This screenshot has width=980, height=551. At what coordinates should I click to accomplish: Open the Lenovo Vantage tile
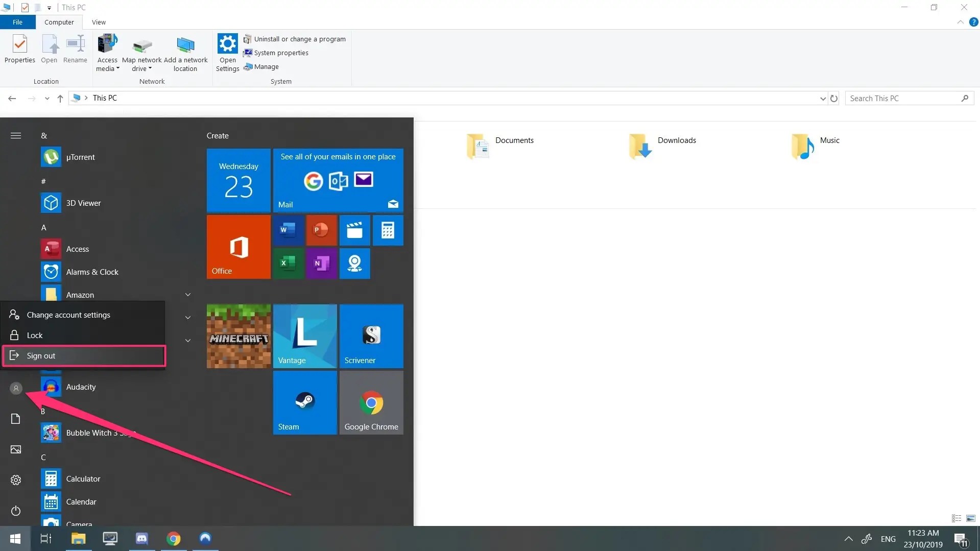(x=305, y=336)
